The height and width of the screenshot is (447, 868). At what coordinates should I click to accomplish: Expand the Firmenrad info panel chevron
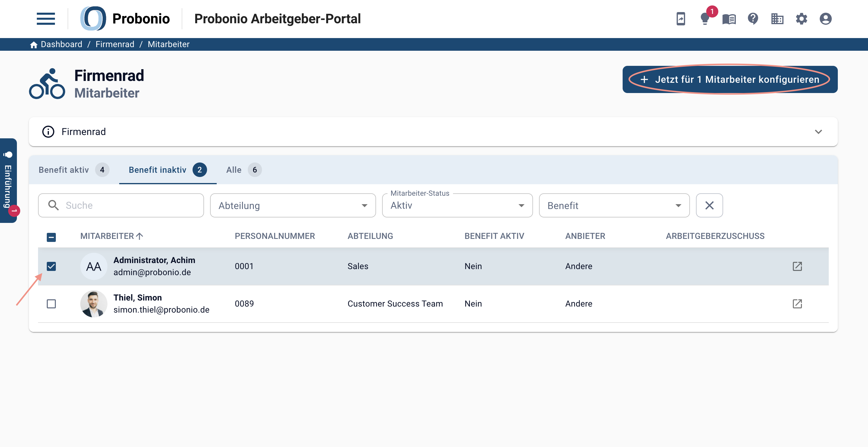click(x=818, y=132)
